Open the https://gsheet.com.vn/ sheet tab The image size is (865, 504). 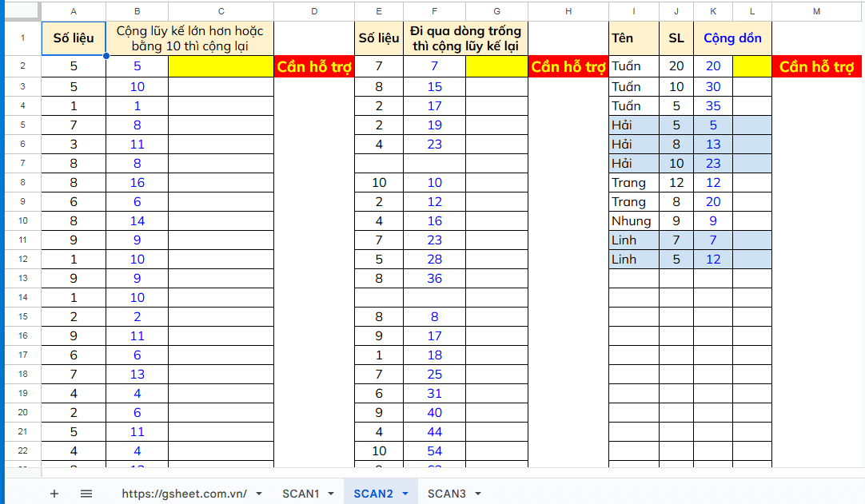coord(184,494)
